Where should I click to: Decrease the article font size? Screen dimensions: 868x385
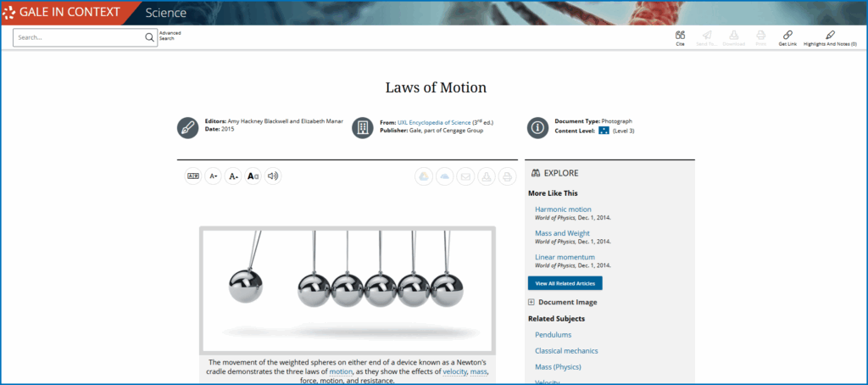click(x=233, y=176)
